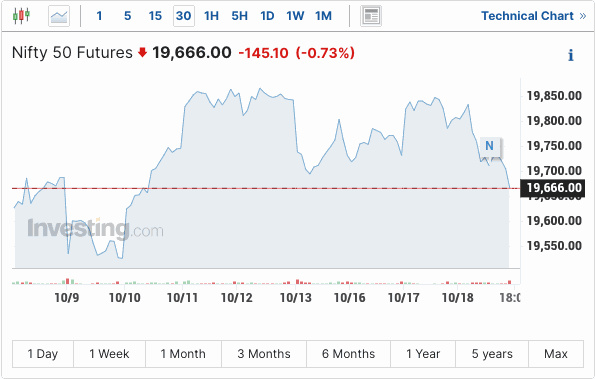This screenshot has width=595, height=379.
Task: Switch to candlestick chart type
Action: [21, 16]
